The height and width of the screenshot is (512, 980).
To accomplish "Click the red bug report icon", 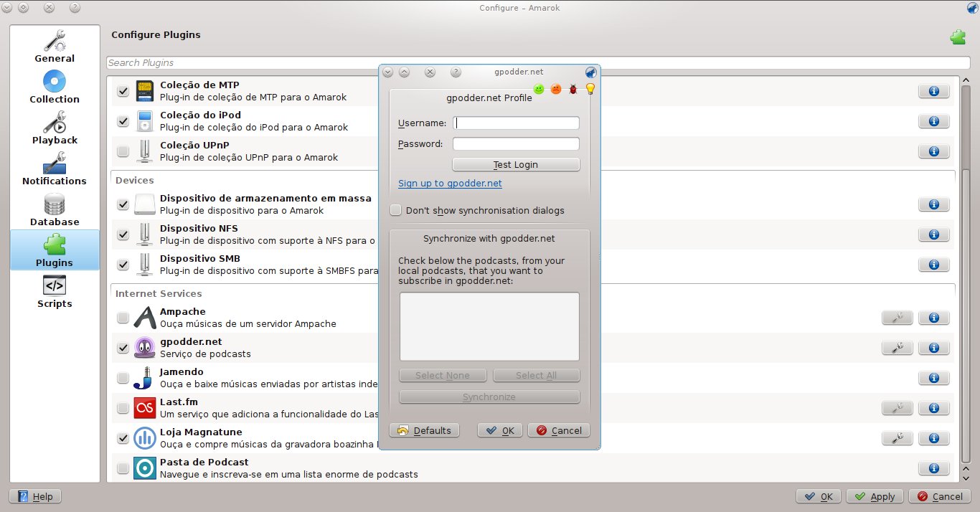I will point(573,89).
